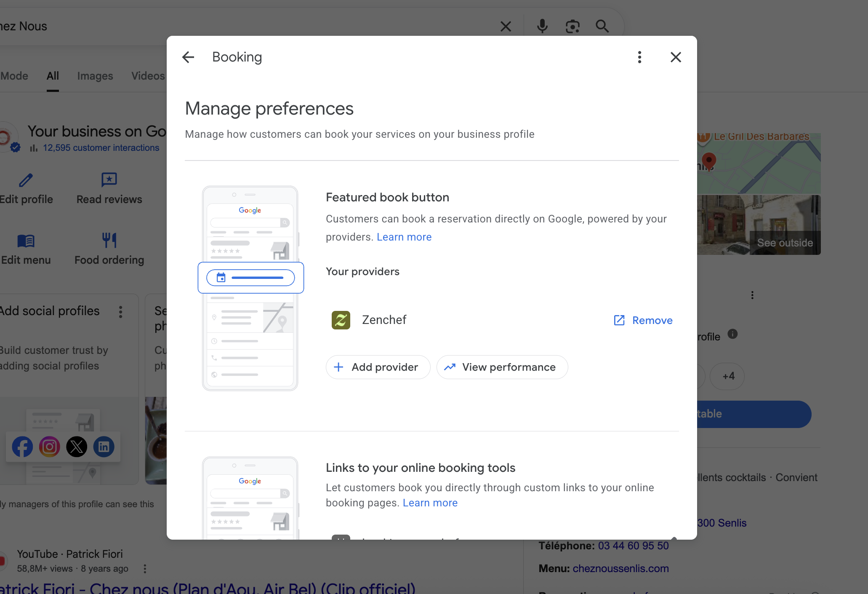The height and width of the screenshot is (594, 868).
Task: Submit search with the magnifier icon
Action: (602, 26)
